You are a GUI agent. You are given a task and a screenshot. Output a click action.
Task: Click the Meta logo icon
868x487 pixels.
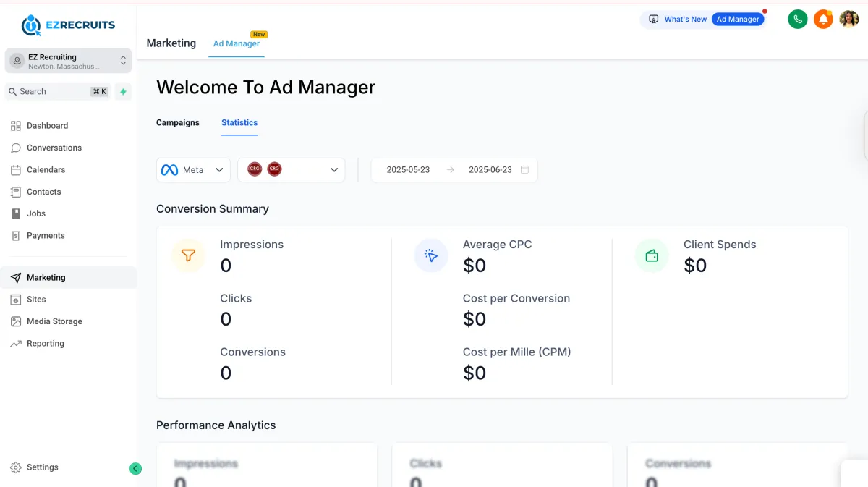coord(169,170)
